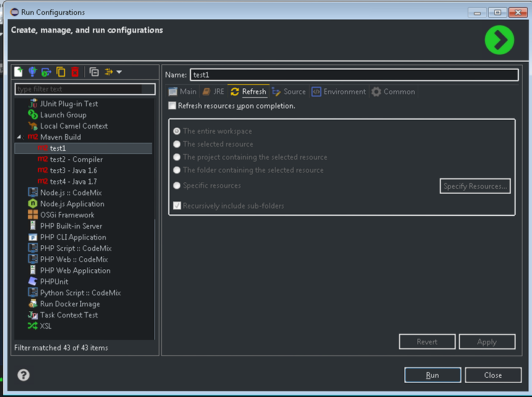
Task: Enable Refresh resources upon completion checkbox
Action: [x=172, y=106]
